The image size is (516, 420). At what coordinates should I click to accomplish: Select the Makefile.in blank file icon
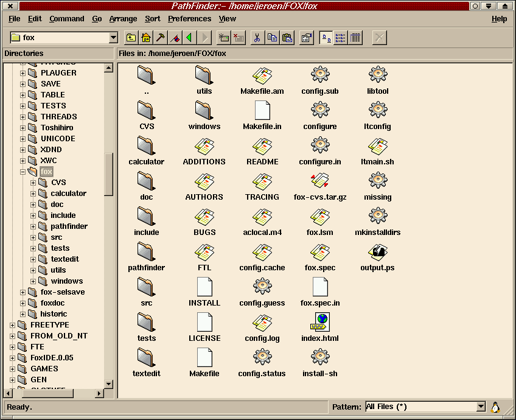pyautogui.click(x=262, y=110)
